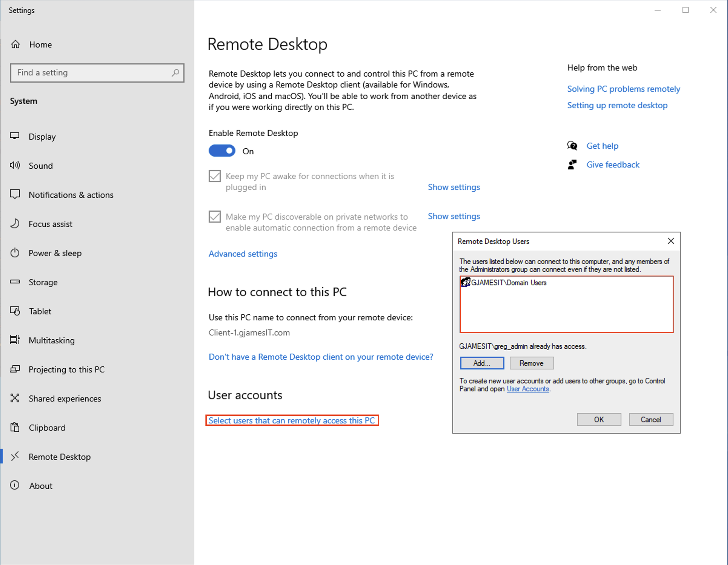This screenshot has width=728, height=565.
Task: Click the Add button in Remote Desktop Users
Action: [x=482, y=363]
